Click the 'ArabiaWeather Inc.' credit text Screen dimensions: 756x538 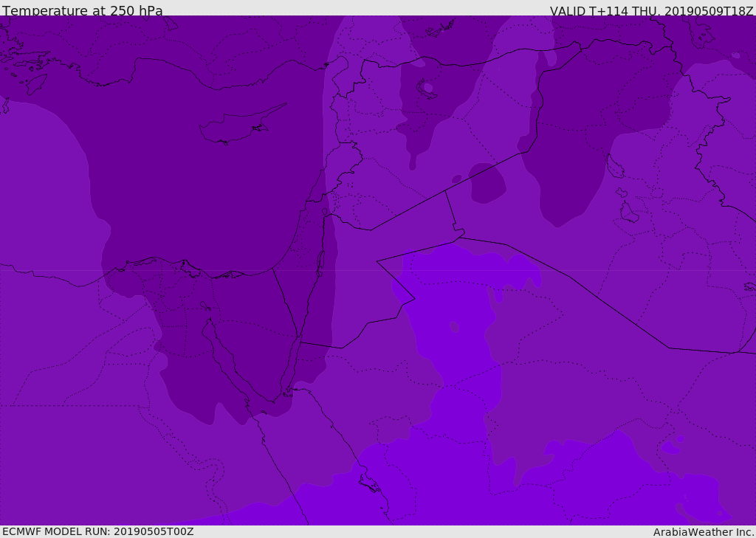click(703, 532)
